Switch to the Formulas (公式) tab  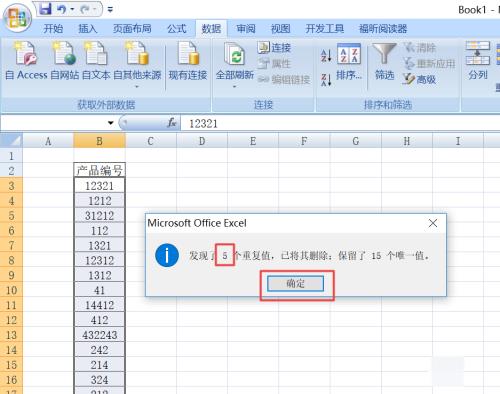click(177, 29)
